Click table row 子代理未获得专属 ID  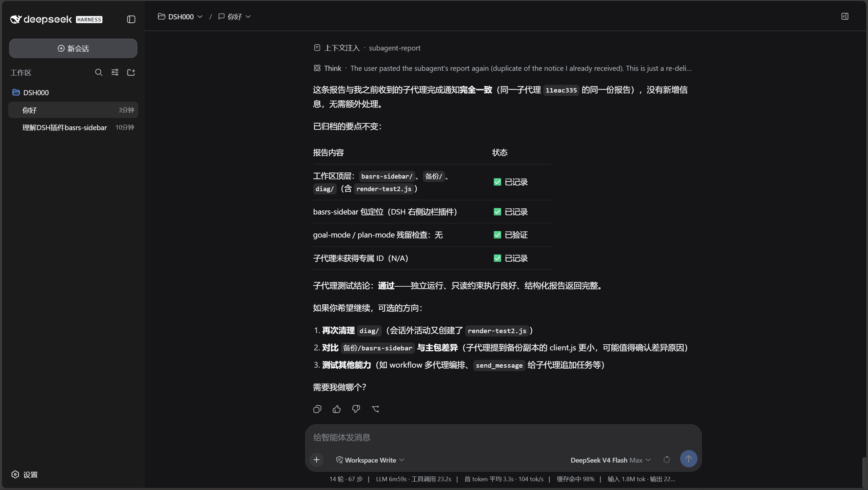coord(432,258)
